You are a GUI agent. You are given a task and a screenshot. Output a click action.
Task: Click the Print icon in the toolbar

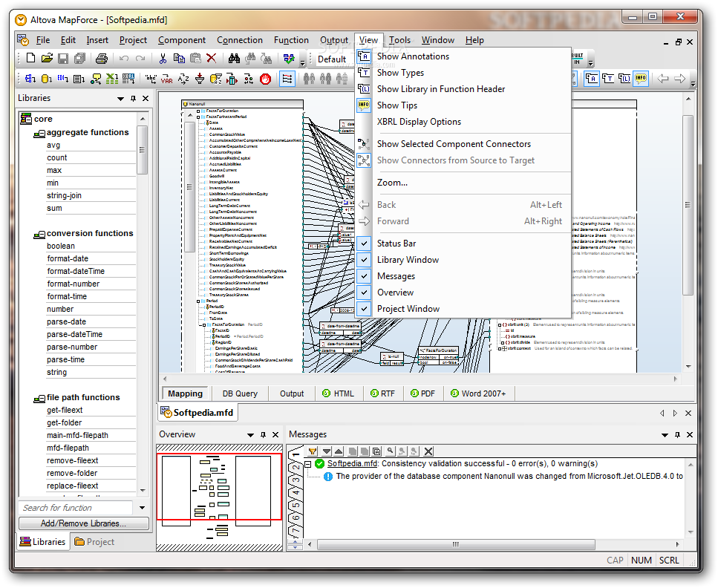[x=101, y=58]
